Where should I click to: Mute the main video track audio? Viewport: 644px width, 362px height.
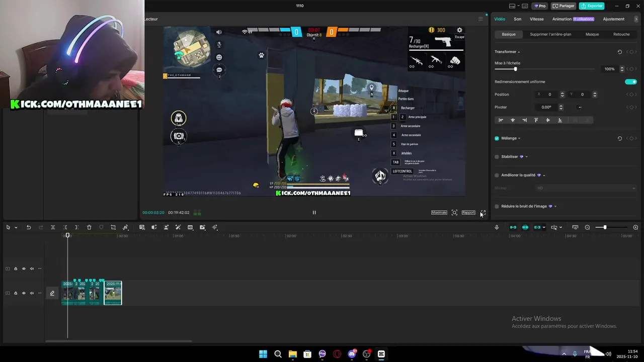pos(32,293)
